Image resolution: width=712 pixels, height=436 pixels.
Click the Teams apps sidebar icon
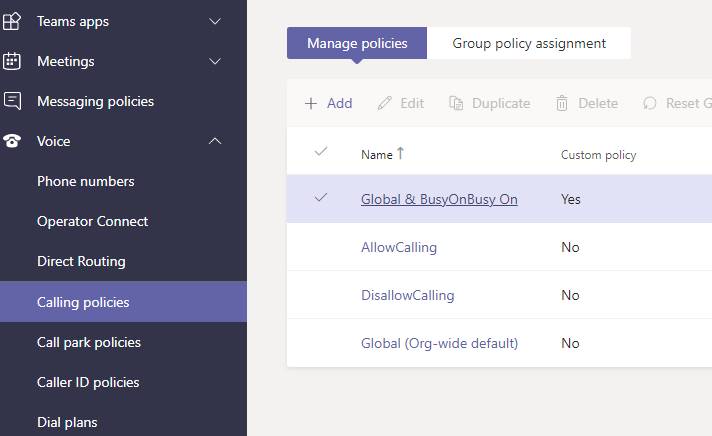click(11, 21)
